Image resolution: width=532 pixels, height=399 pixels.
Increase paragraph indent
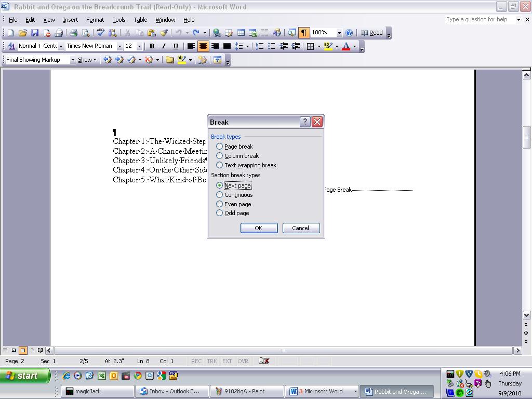tap(296, 46)
